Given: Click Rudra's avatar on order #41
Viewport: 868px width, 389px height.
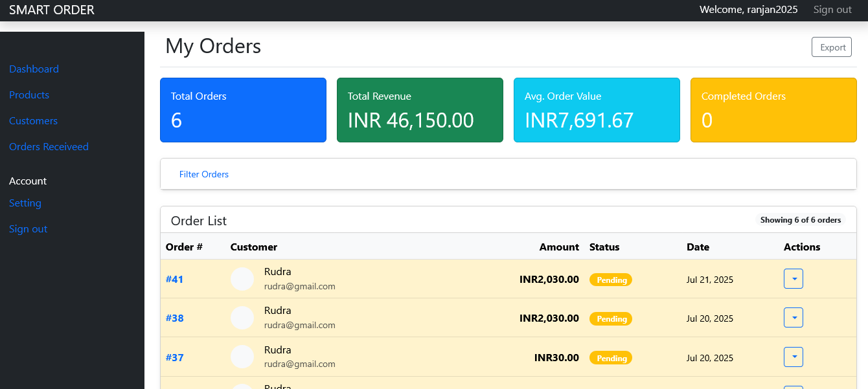Looking at the screenshot, I should click(242, 278).
